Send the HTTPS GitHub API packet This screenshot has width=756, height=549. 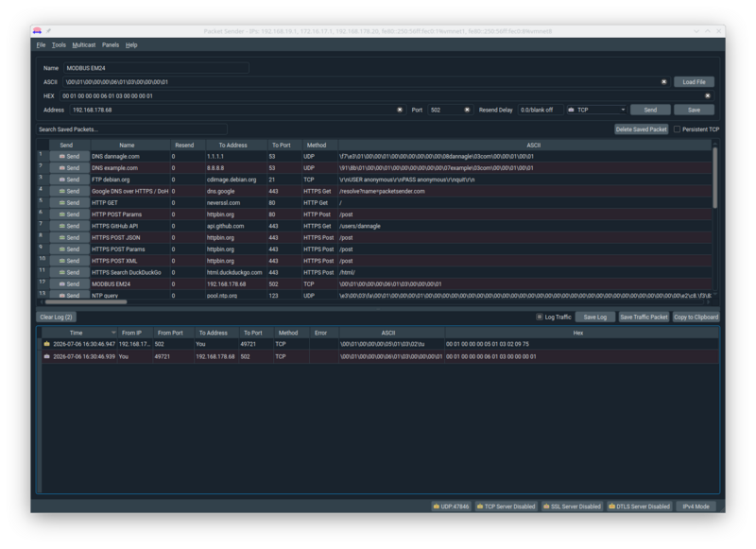(x=69, y=226)
